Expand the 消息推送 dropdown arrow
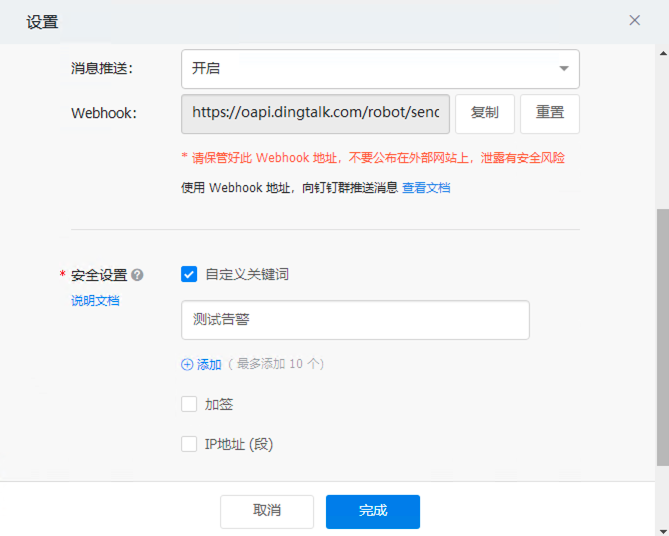 pos(564,69)
